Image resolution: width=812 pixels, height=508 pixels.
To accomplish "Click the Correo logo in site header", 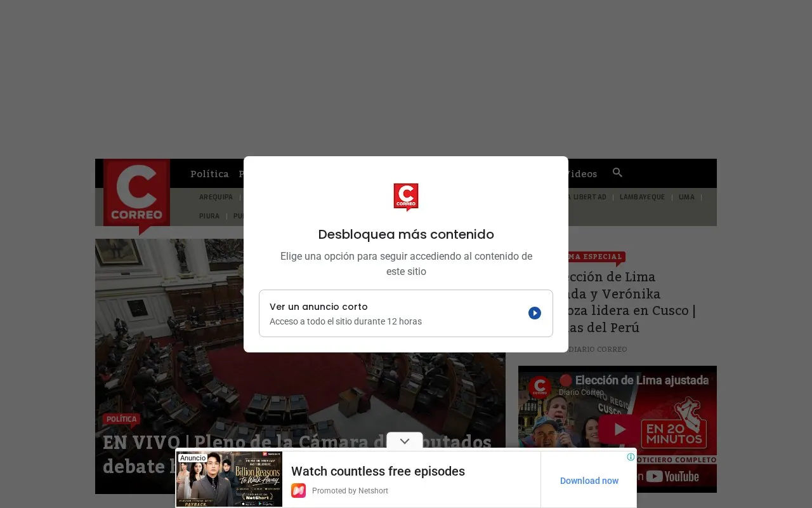I will point(136,196).
